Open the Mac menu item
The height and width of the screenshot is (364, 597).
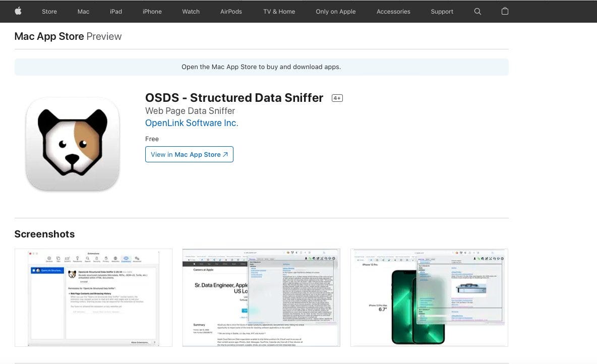[83, 12]
